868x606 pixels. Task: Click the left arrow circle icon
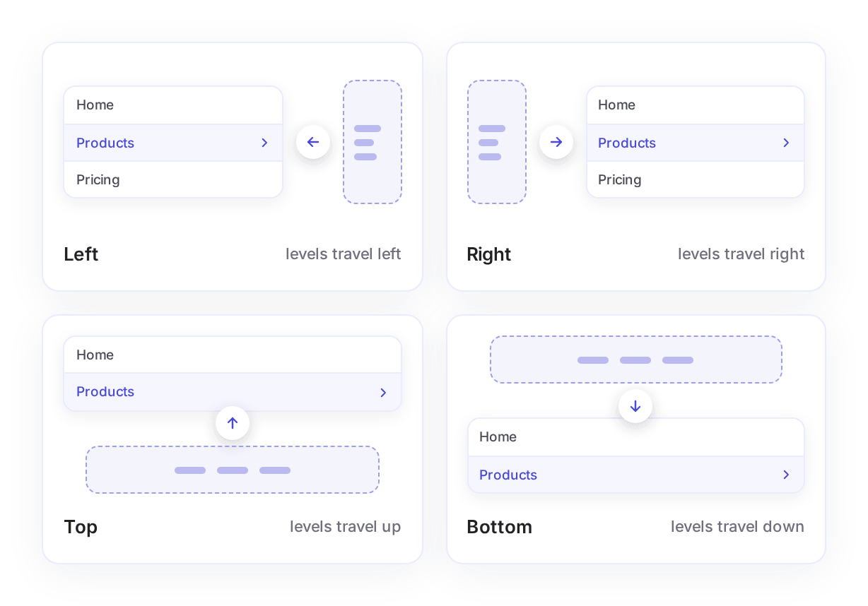click(313, 142)
